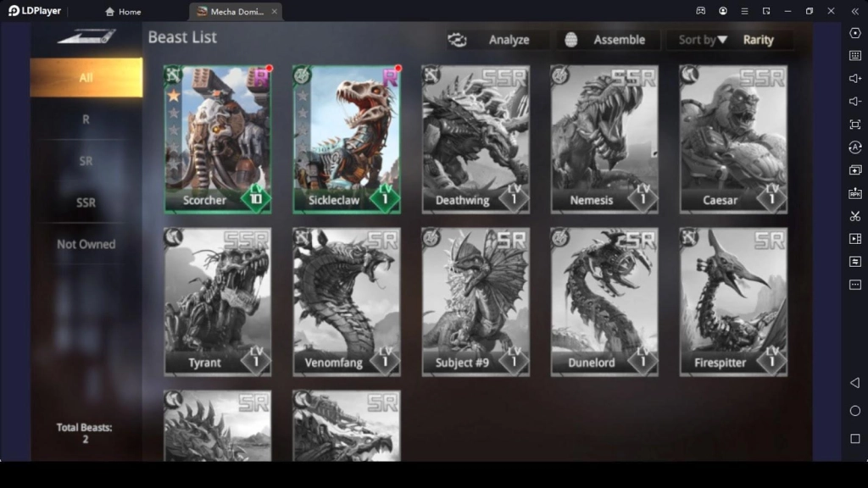Click the LDPlayer logo
The height and width of the screenshot is (488, 868).
point(34,11)
